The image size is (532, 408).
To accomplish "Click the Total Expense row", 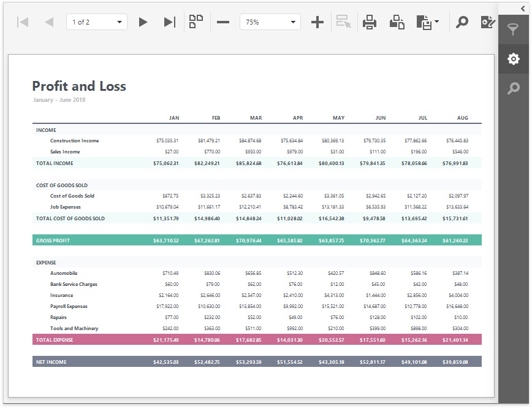I will [257, 339].
